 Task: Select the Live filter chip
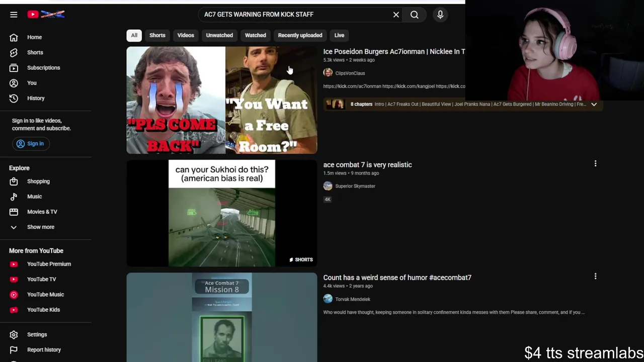pos(339,35)
